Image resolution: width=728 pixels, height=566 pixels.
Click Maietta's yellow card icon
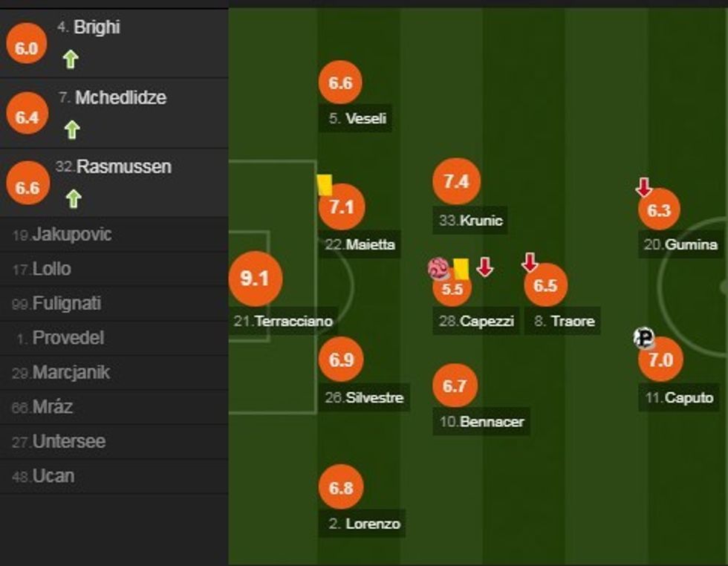[325, 184]
